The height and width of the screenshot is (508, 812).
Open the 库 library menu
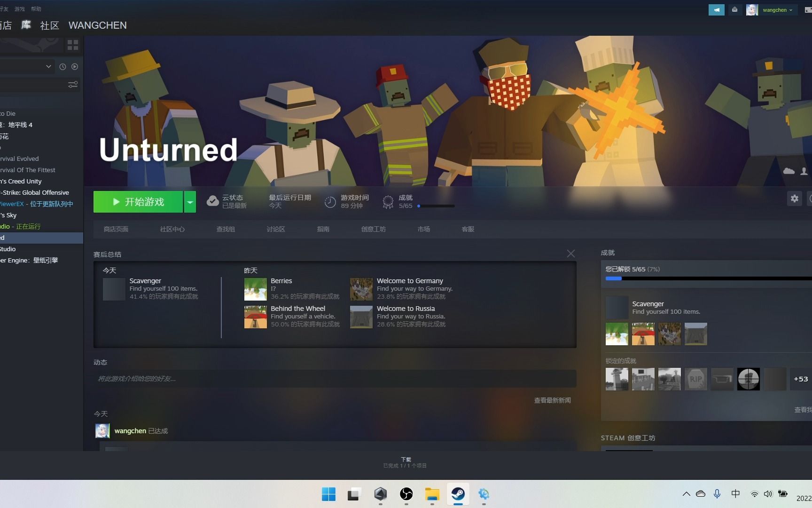tap(26, 25)
